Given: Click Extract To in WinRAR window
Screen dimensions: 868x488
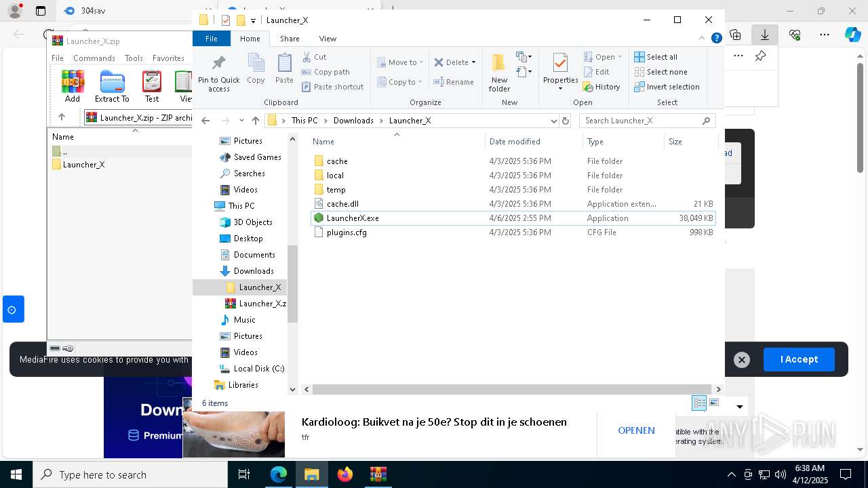Looking at the screenshot, I should click(x=112, y=86).
